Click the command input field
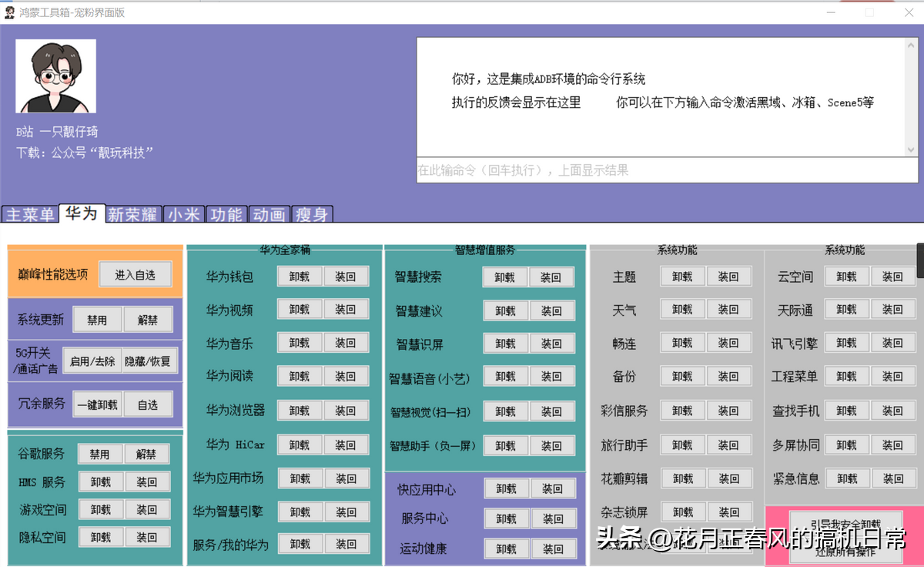The image size is (924, 567). 667,170
